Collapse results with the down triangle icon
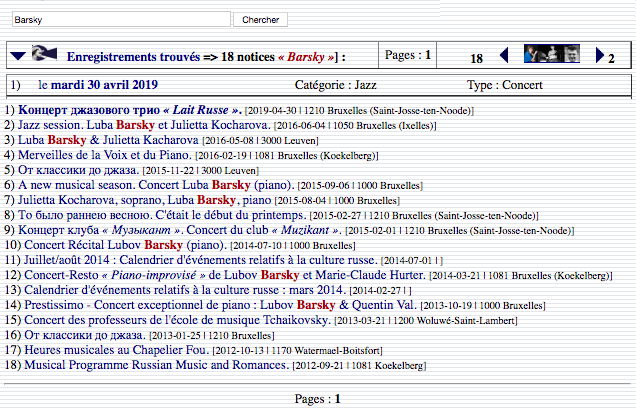The height and width of the screenshot is (410, 636). coord(18,56)
